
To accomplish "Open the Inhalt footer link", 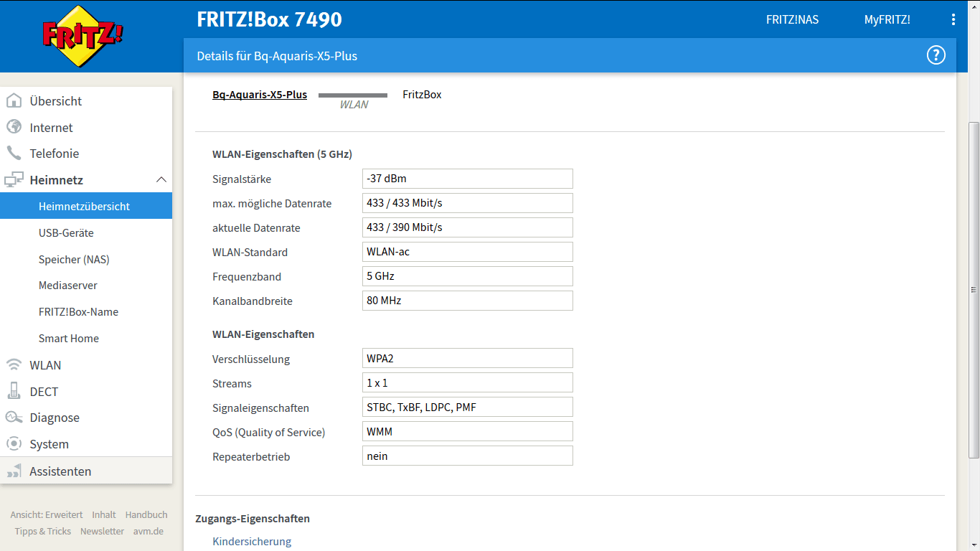I will (x=104, y=514).
